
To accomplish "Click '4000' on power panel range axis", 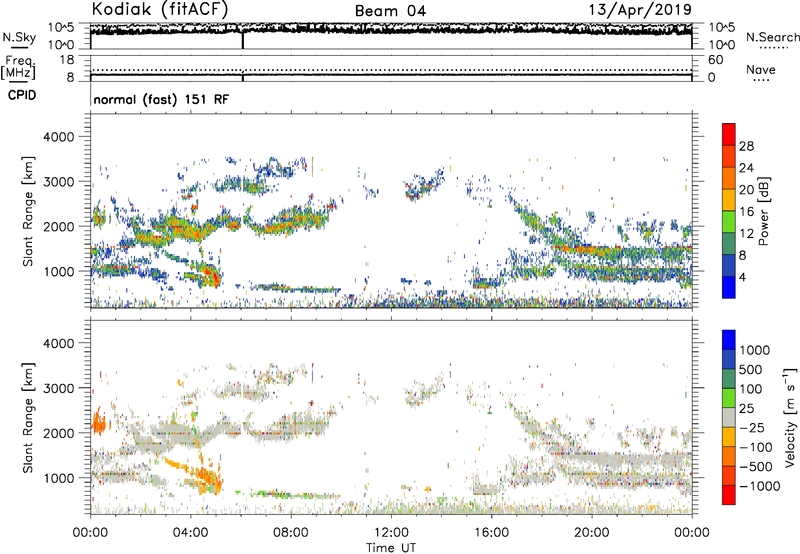I will click(x=59, y=137).
